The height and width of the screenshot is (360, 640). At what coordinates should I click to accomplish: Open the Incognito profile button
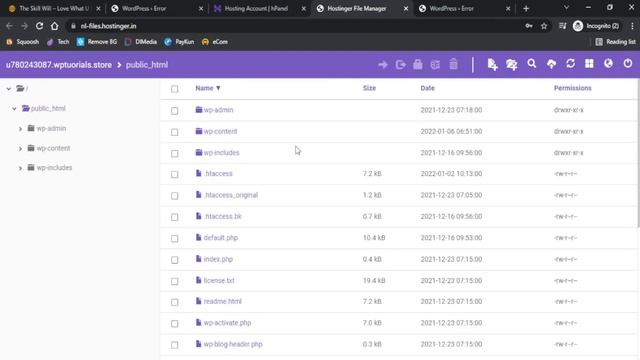[x=596, y=26]
